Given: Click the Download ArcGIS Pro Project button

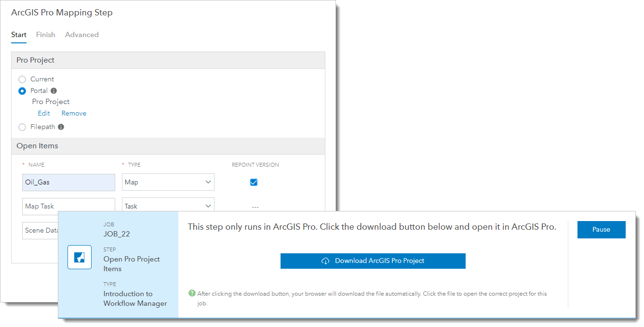Looking at the screenshot, I should (x=373, y=261).
